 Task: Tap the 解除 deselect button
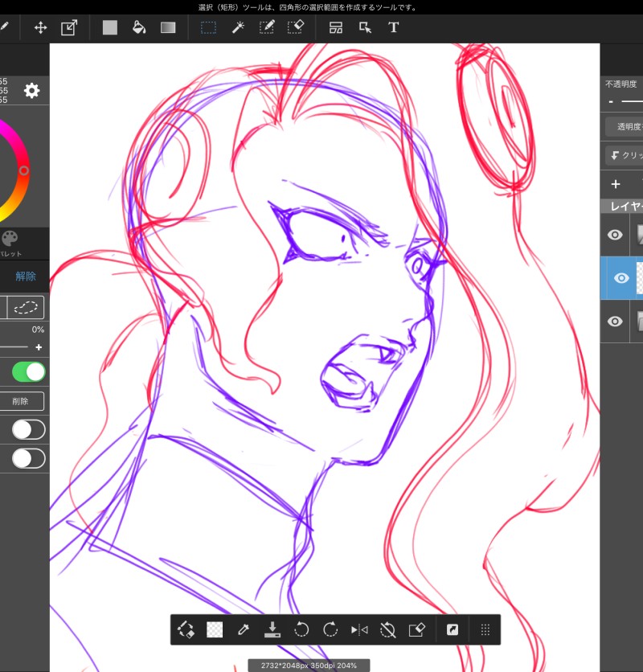pyautogui.click(x=26, y=277)
